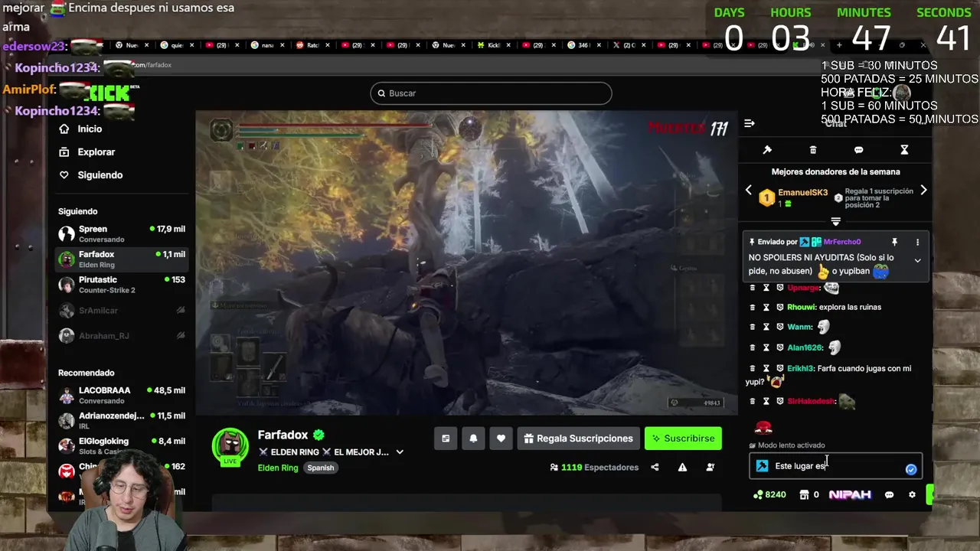Screen dimensions: 980x551
Task: Unpin the pinned message via pin icon
Action: pos(894,242)
